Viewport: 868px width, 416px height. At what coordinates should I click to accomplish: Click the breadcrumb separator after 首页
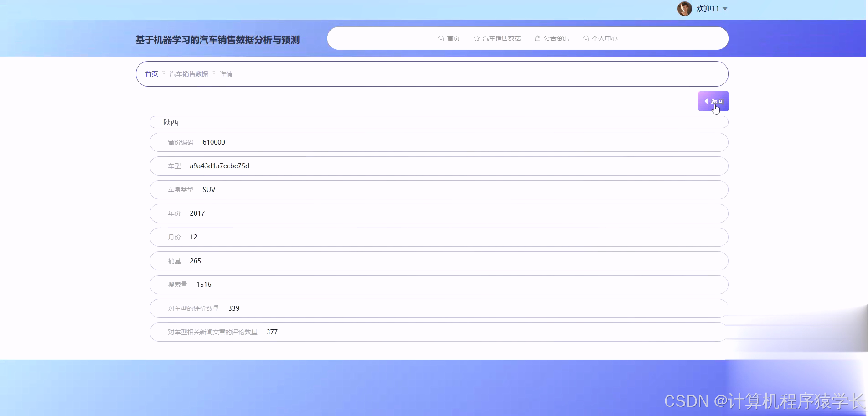(163, 73)
